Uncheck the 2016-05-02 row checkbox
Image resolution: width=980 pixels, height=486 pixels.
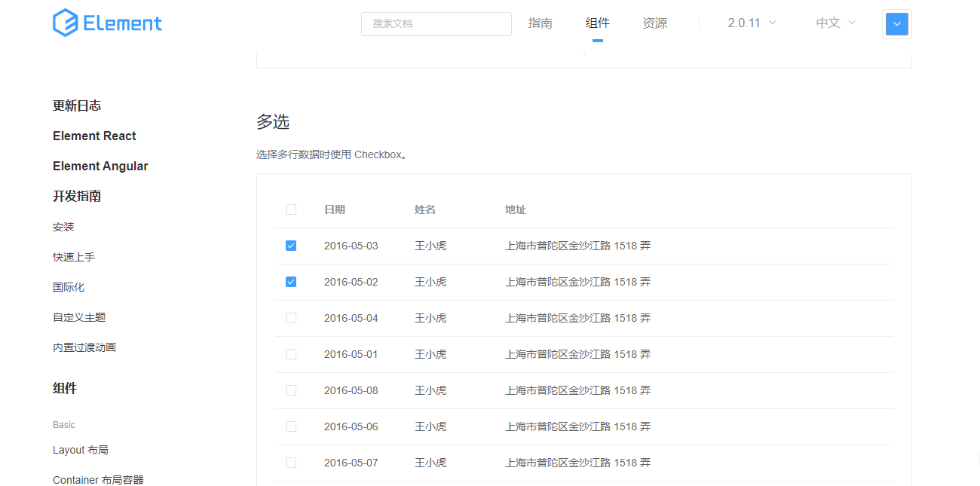(x=291, y=281)
